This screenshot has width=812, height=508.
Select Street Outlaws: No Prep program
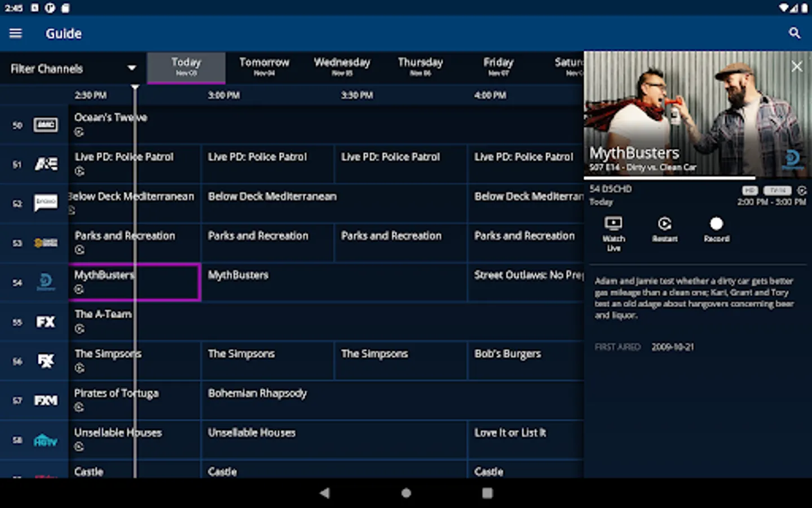tap(526, 282)
